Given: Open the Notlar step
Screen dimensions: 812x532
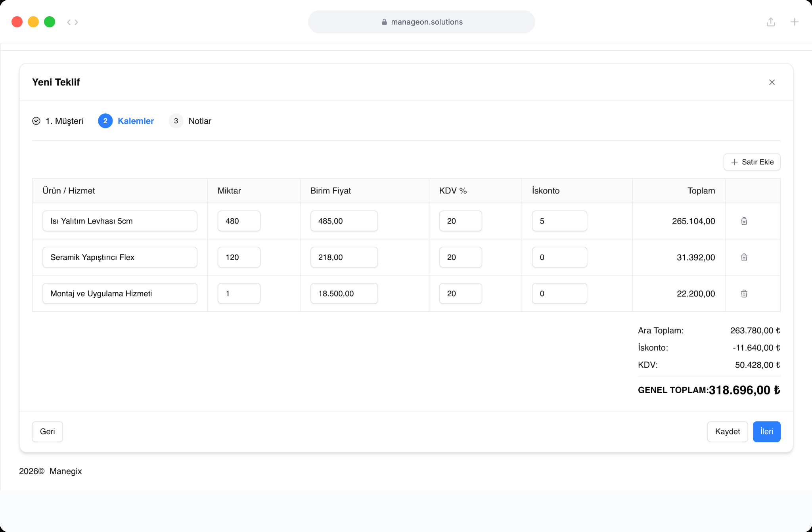Looking at the screenshot, I should point(190,121).
